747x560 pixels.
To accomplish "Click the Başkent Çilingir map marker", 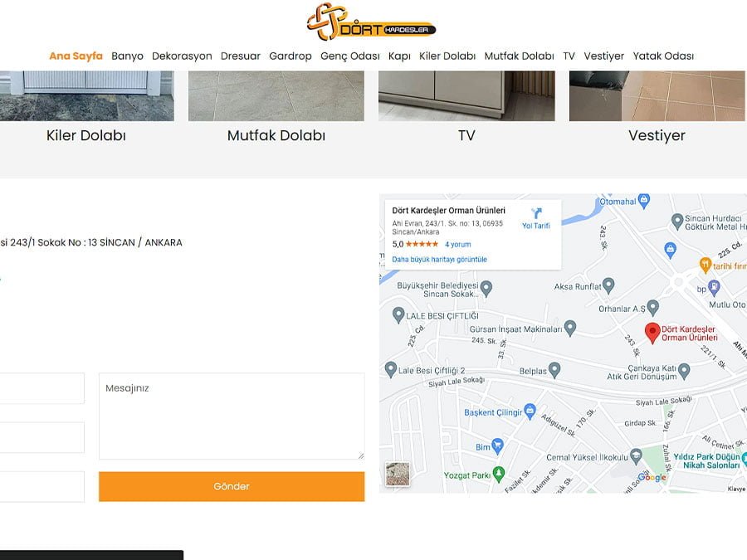I will 530,412.
